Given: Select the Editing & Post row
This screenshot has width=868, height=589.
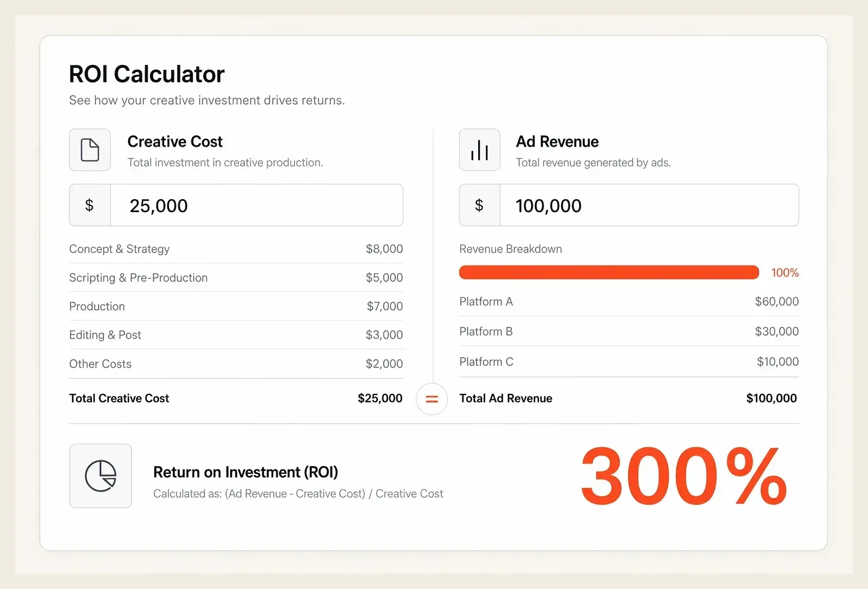Looking at the screenshot, I should click(x=236, y=335).
